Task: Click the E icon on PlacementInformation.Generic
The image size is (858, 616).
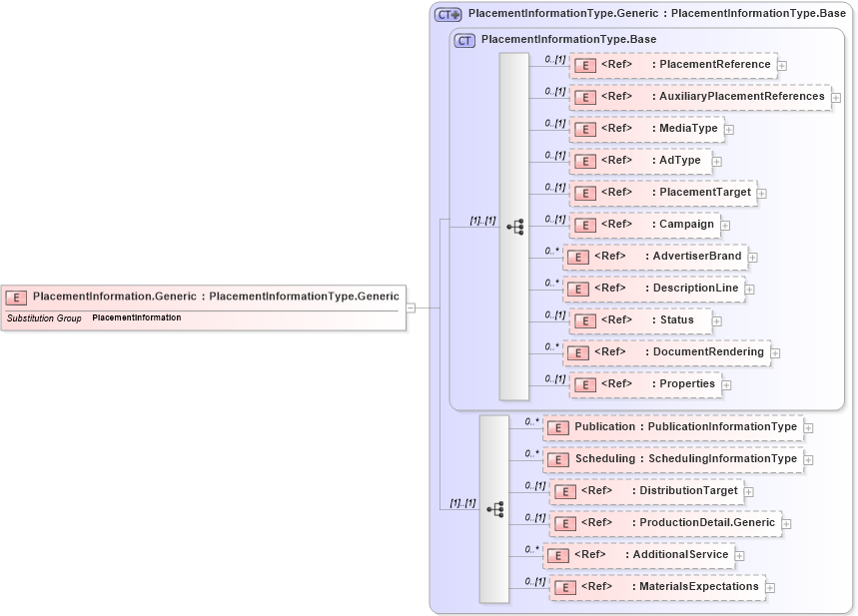Action: [16, 297]
